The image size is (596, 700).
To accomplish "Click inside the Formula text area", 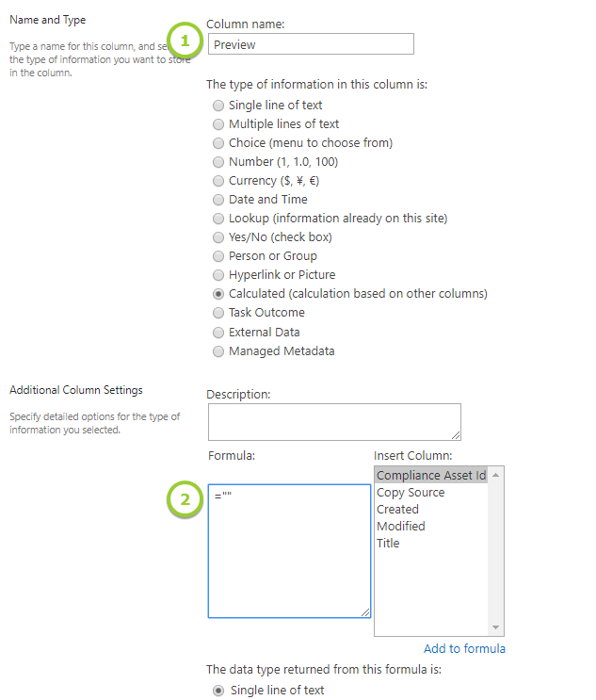I will tap(289, 550).
